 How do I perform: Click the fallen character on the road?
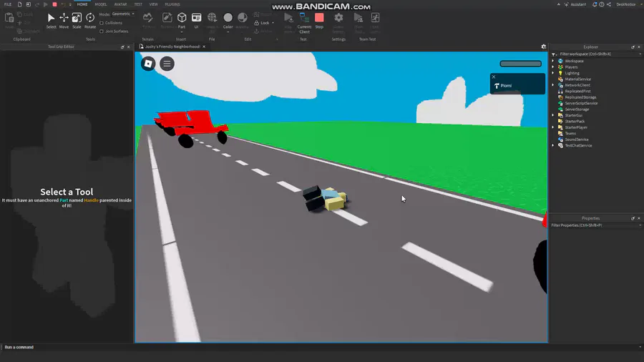(x=326, y=198)
